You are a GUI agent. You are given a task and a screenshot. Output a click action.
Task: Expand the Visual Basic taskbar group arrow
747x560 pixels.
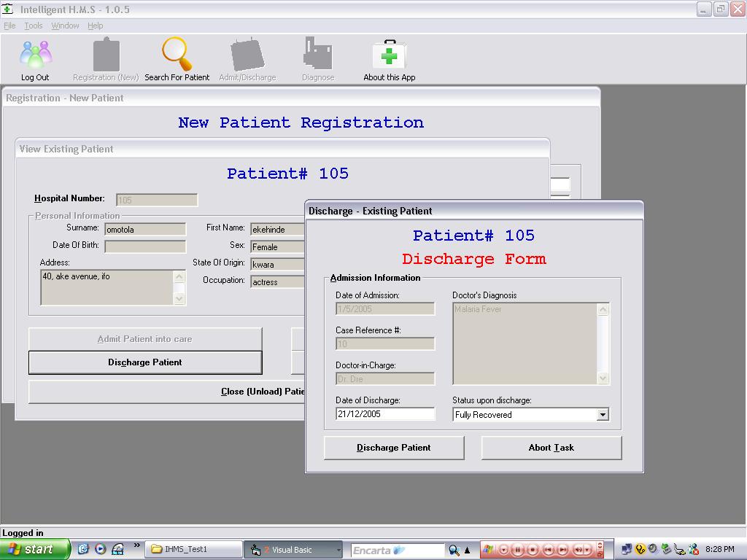338,551
